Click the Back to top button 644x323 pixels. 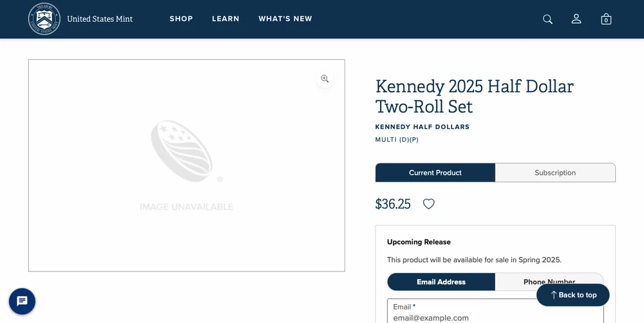(573, 295)
